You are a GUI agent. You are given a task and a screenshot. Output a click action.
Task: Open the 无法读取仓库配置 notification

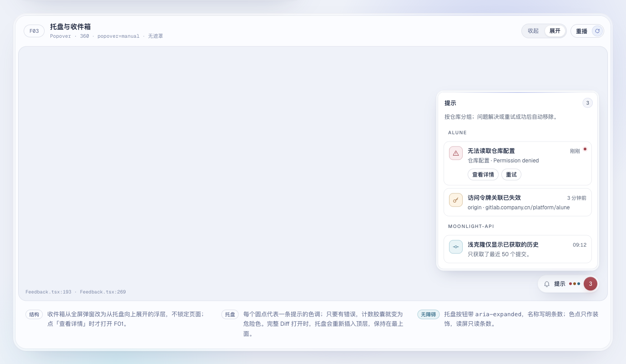click(518, 163)
